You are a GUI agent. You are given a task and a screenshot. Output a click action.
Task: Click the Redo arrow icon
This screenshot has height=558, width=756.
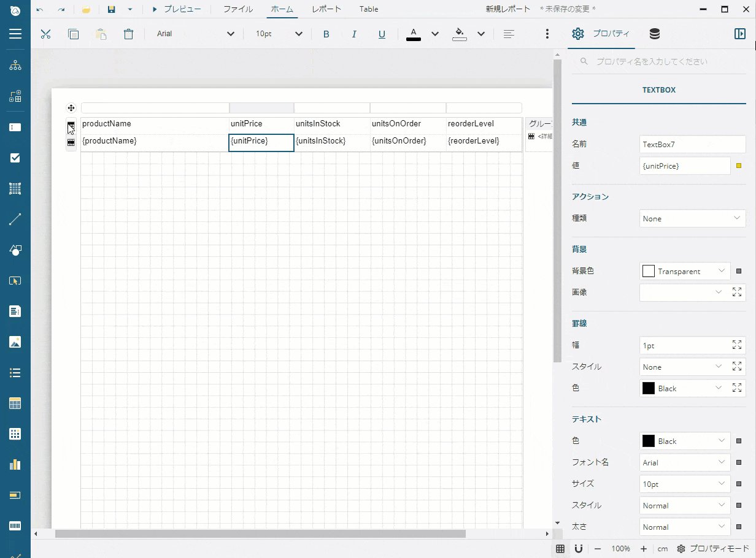(61, 10)
